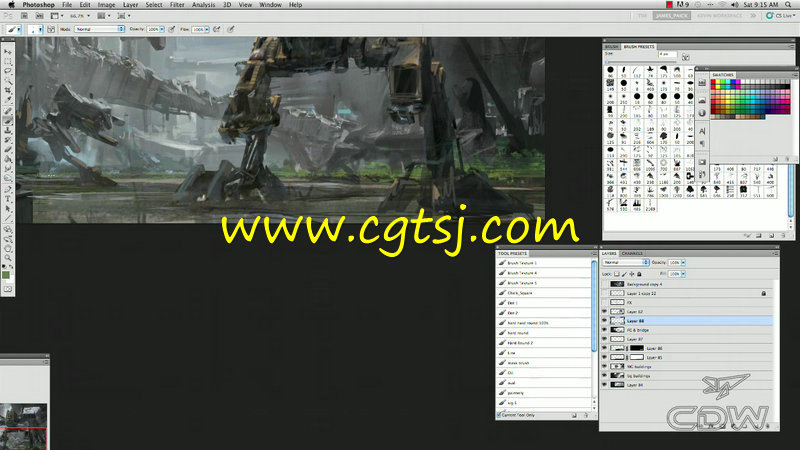Viewport: 800px width, 450px height.
Task: Select the Layers tab
Action: click(609, 254)
